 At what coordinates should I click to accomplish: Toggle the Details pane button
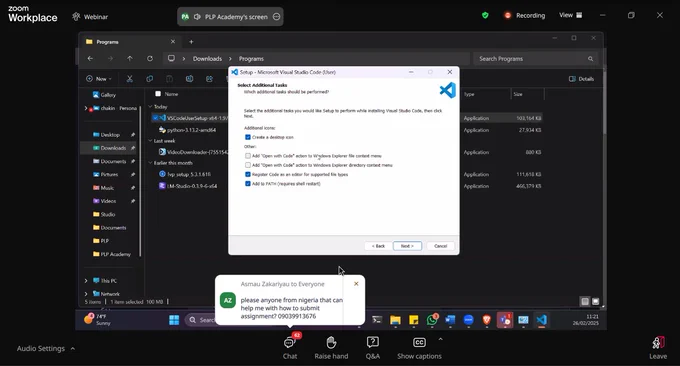[x=581, y=79]
